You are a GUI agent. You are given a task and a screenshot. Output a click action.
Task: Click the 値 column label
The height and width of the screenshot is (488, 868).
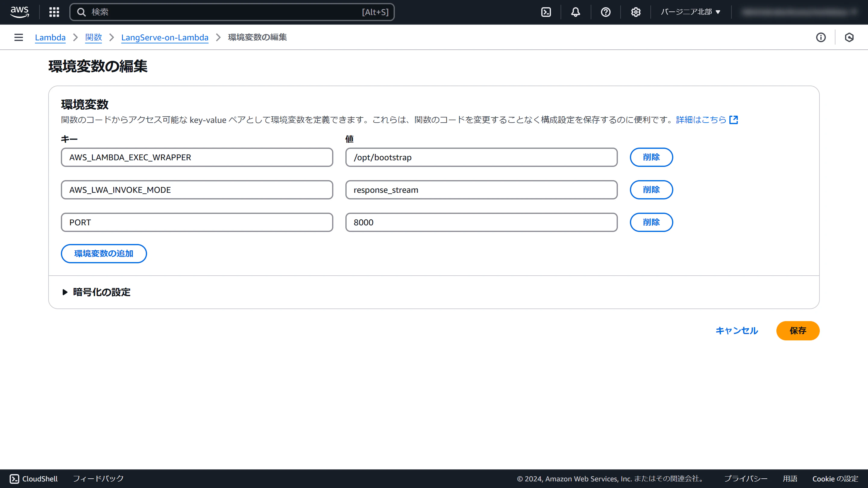pyautogui.click(x=349, y=139)
